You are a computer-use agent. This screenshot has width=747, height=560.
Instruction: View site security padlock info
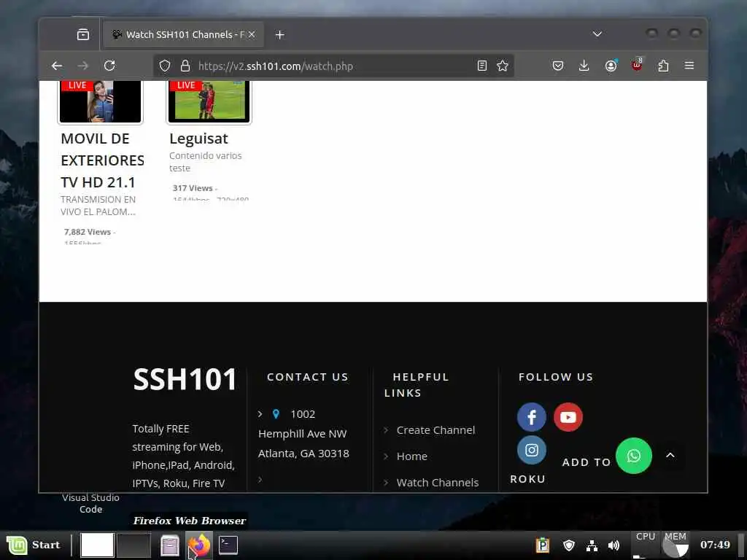click(185, 66)
